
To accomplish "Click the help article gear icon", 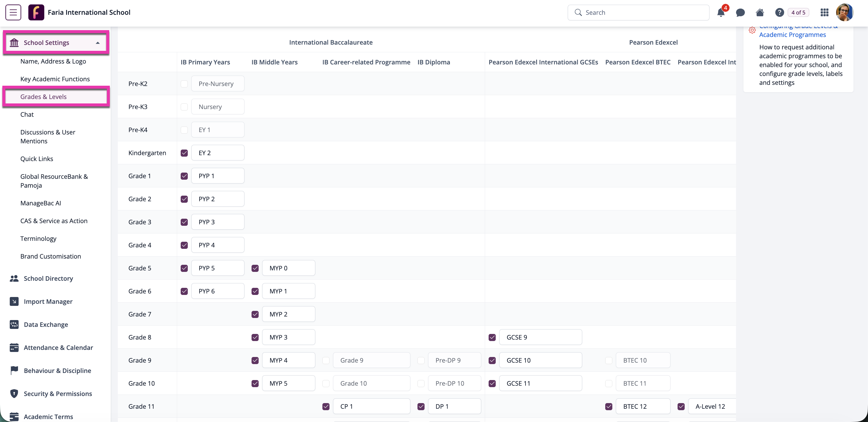I will [x=752, y=30].
